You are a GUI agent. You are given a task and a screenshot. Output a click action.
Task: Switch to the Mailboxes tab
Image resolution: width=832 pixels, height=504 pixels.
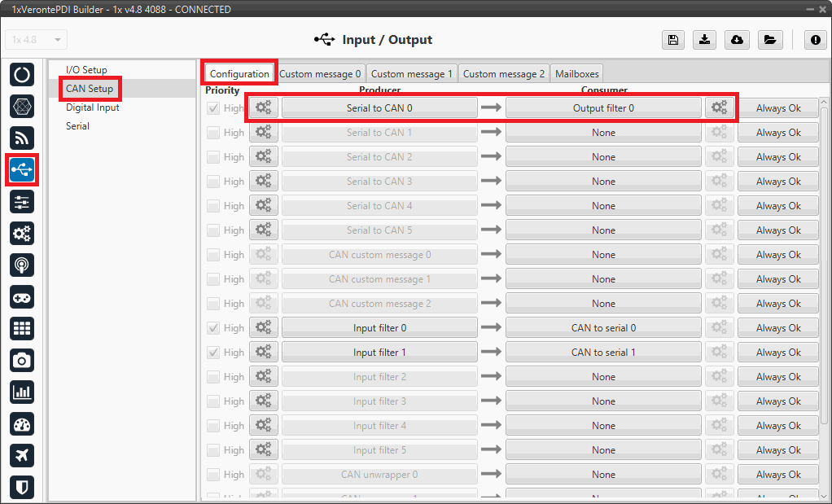click(576, 74)
